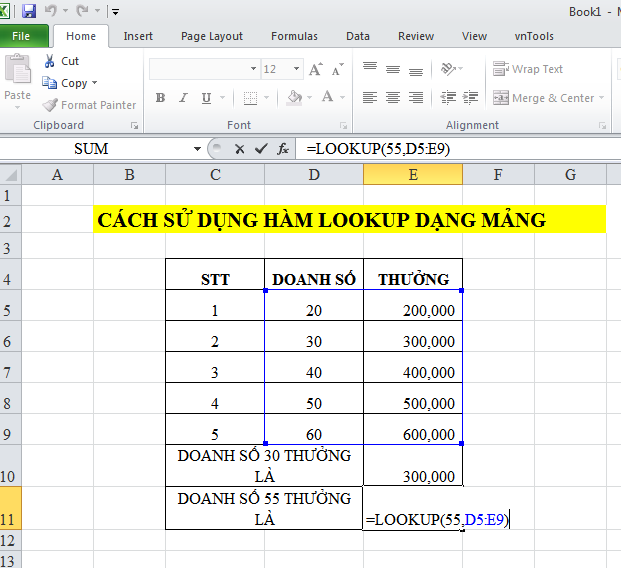
Task: Click the DOANH SỐ header cell
Action: point(314,274)
